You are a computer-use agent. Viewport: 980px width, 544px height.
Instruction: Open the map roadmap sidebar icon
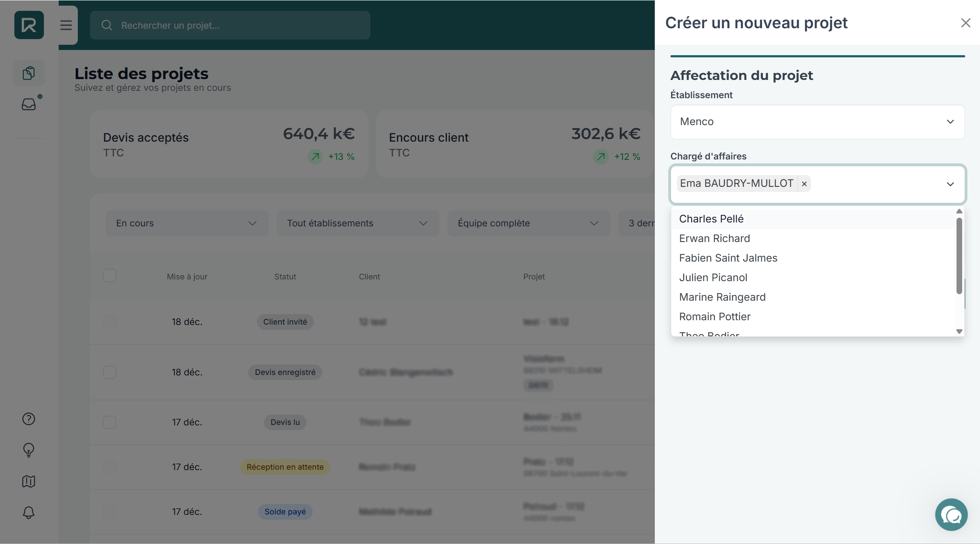[29, 481]
